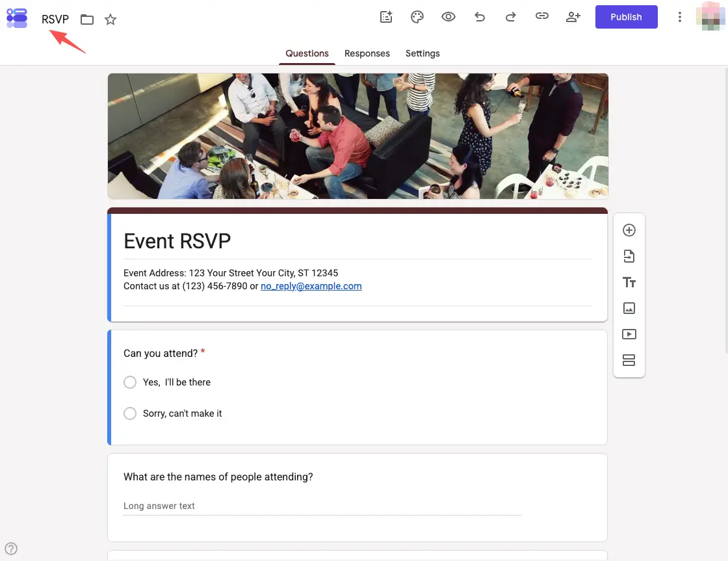Open the three-dot more options menu
The height and width of the screenshot is (561, 728).
click(x=680, y=17)
